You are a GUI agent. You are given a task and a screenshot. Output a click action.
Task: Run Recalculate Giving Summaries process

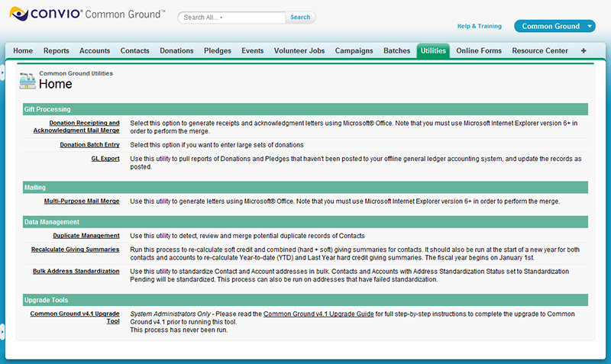[75, 249]
